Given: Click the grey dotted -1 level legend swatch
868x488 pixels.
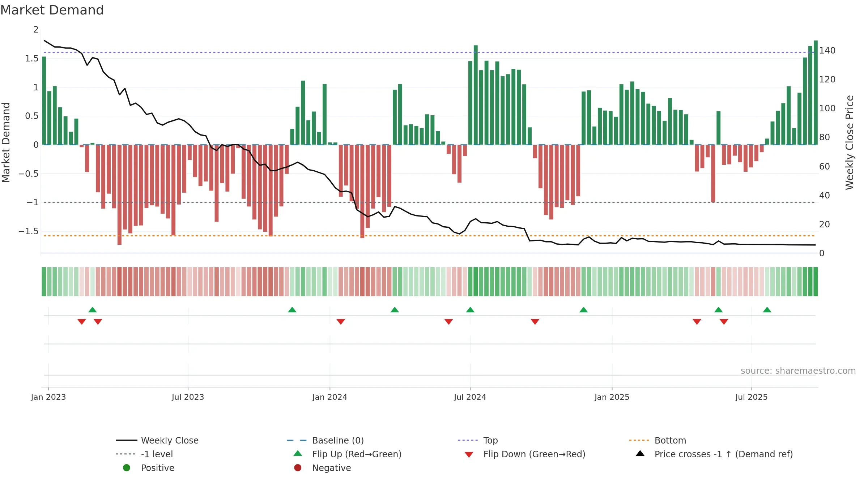Looking at the screenshot, I should pyautogui.click(x=125, y=454).
